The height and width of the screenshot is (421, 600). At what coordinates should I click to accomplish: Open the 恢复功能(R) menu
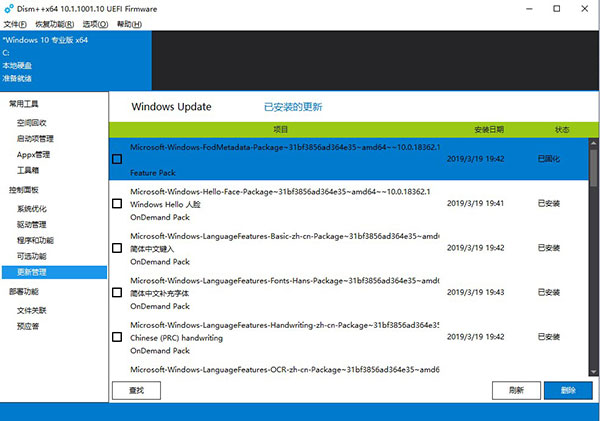[54, 24]
